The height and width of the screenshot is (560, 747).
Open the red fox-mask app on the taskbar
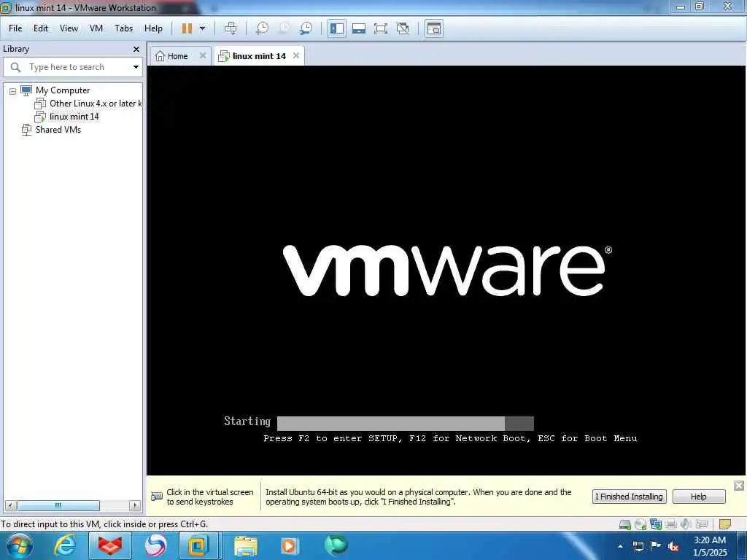tap(109, 545)
